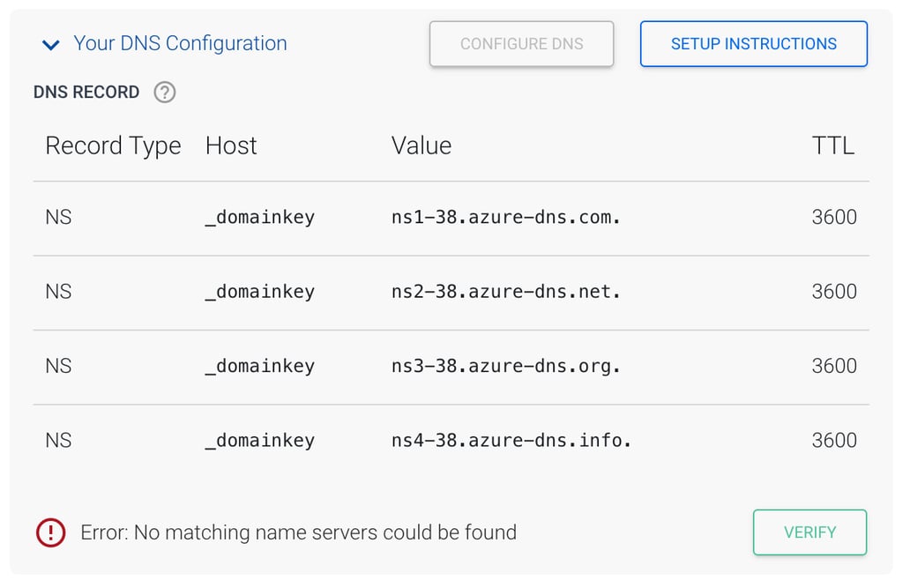Click the value ns4-38.azure-dns.info
The height and width of the screenshot is (588, 910).
[509, 440]
